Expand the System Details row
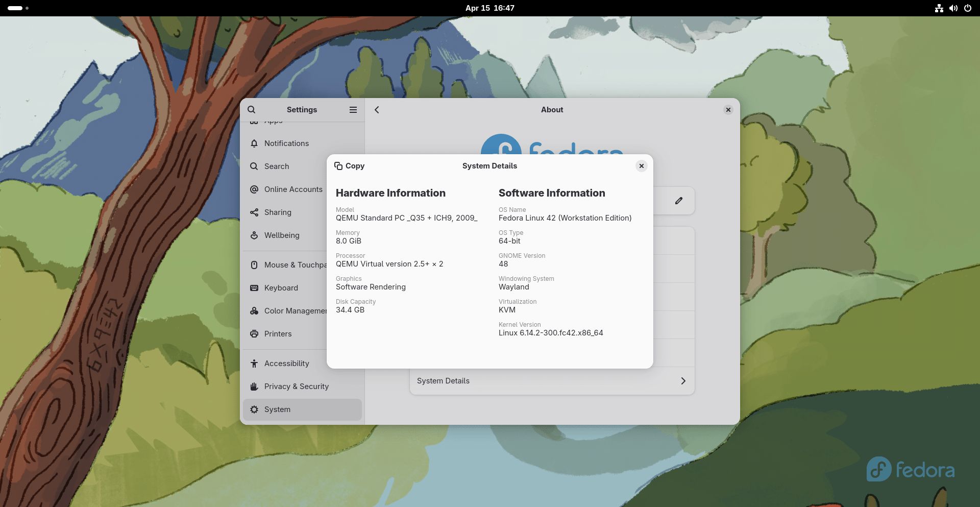 (x=552, y=380)
